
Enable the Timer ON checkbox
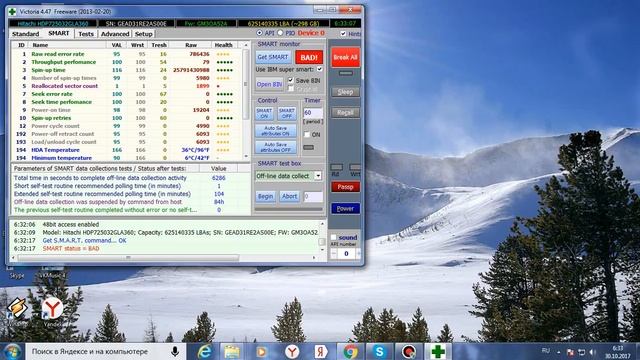pos(307,134)
